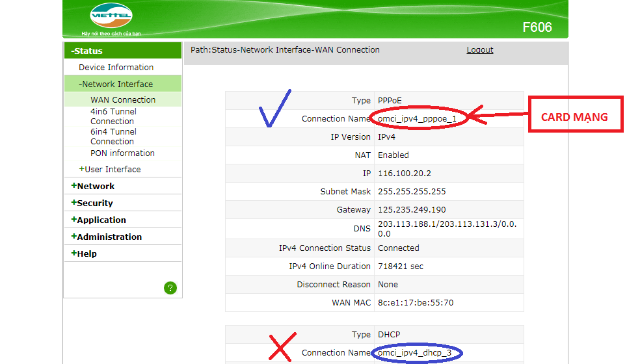Open PON information page
This screenshot has height=364, width=640.
(x=122, y=153)
